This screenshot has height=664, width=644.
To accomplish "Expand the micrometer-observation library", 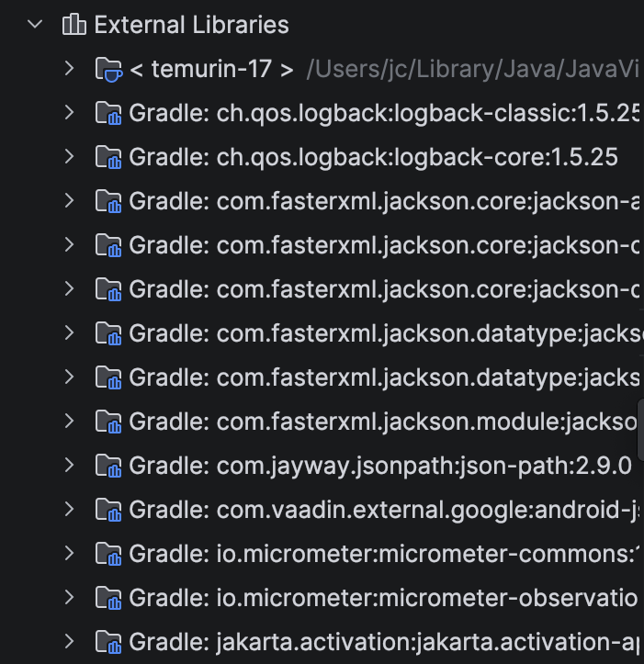I will [x=70, y=597].
